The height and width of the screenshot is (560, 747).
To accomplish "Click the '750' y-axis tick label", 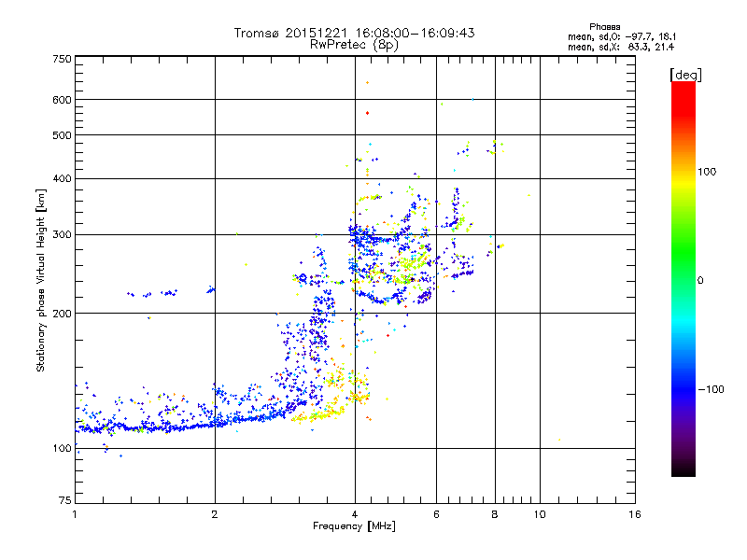I will click(62, 59).
